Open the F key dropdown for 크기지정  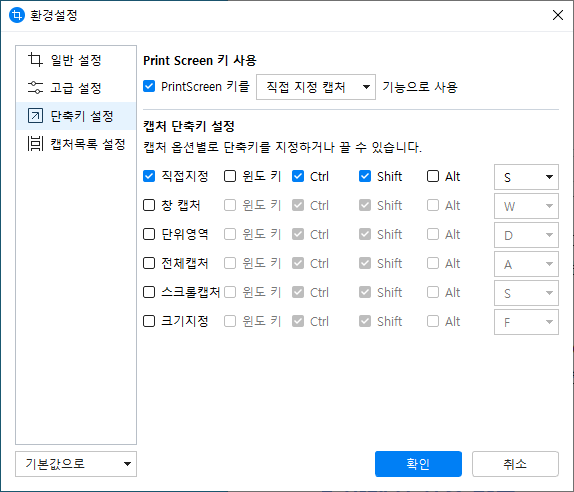(526, 322)
